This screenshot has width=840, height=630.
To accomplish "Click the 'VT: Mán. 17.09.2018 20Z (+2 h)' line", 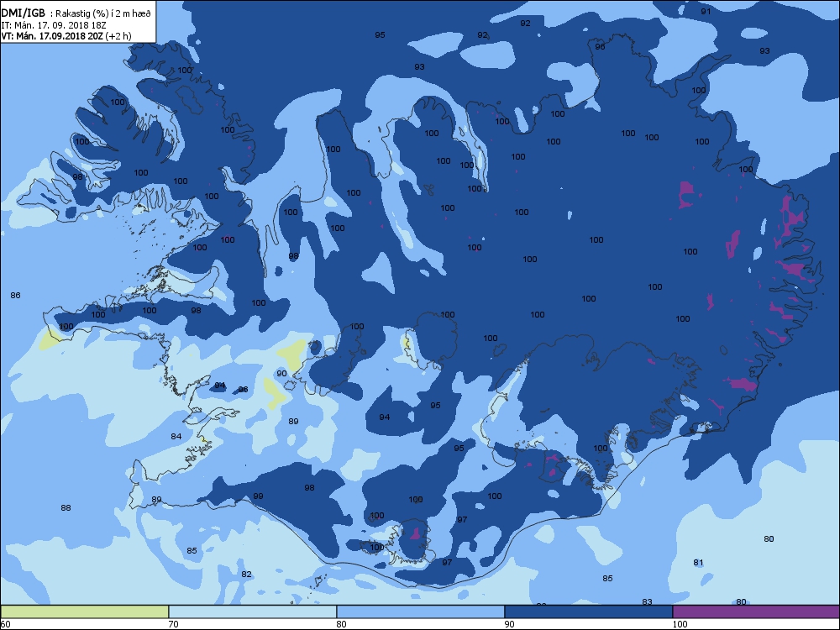I will pyautogui.click(x=66, y=36).
